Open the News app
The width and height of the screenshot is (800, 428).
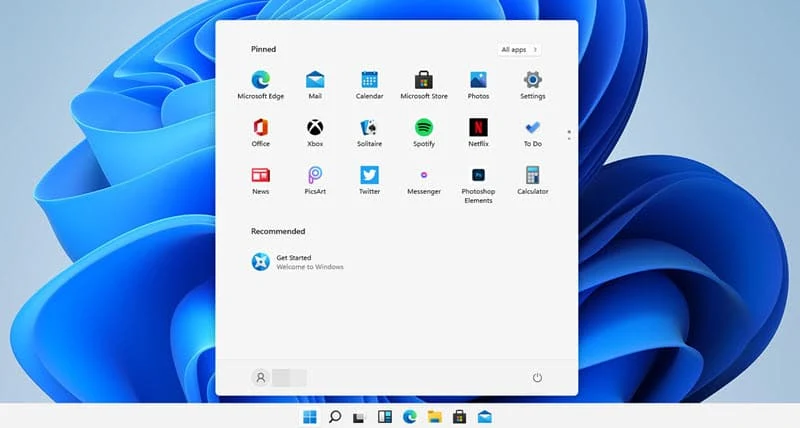click(260, 181)
